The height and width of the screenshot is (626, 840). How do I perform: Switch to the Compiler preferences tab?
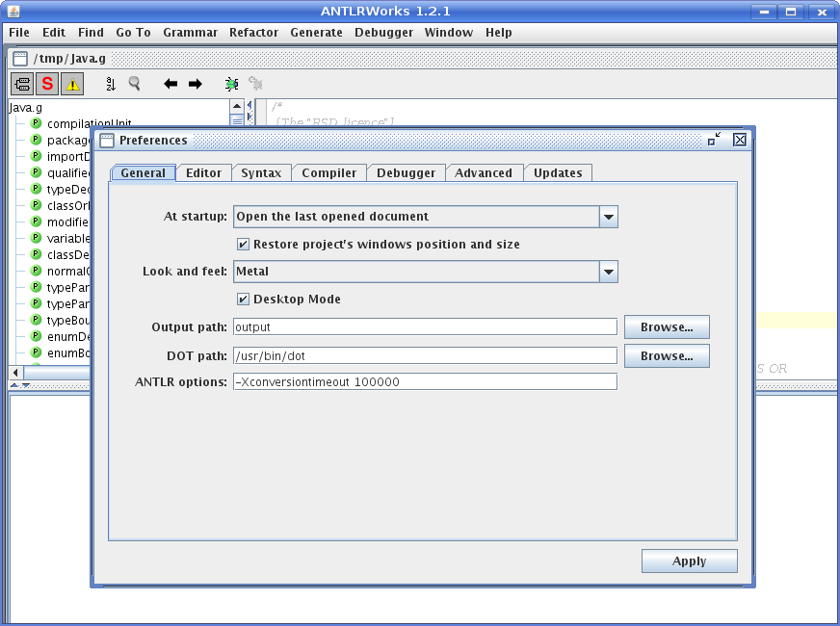[328, 173]
